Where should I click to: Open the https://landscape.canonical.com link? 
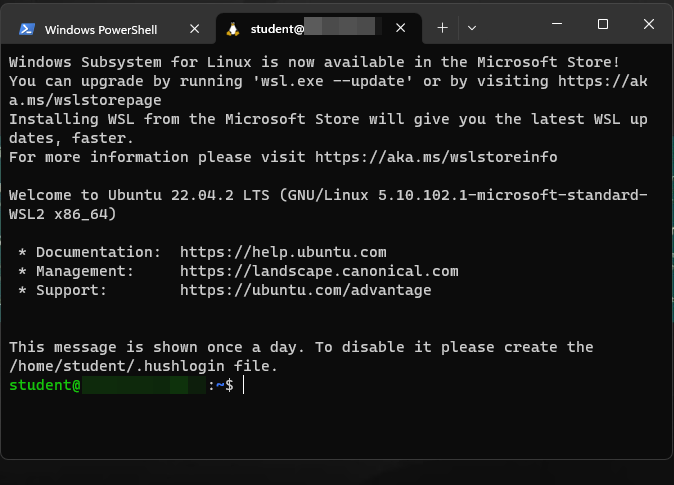point(319,271)
